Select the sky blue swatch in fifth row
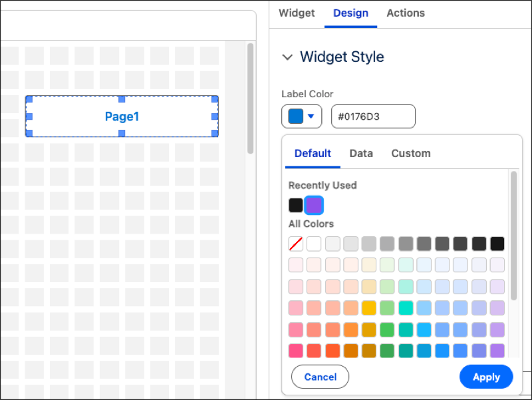This screenshot has width=532, height=400. tap(424, 329)
